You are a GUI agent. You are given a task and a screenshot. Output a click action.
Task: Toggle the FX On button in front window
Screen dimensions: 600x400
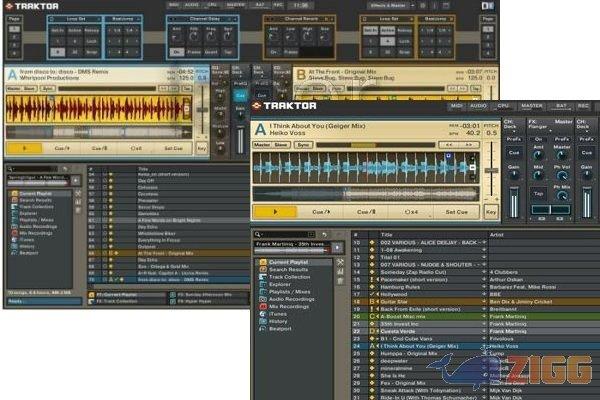[x=538, y=139]
